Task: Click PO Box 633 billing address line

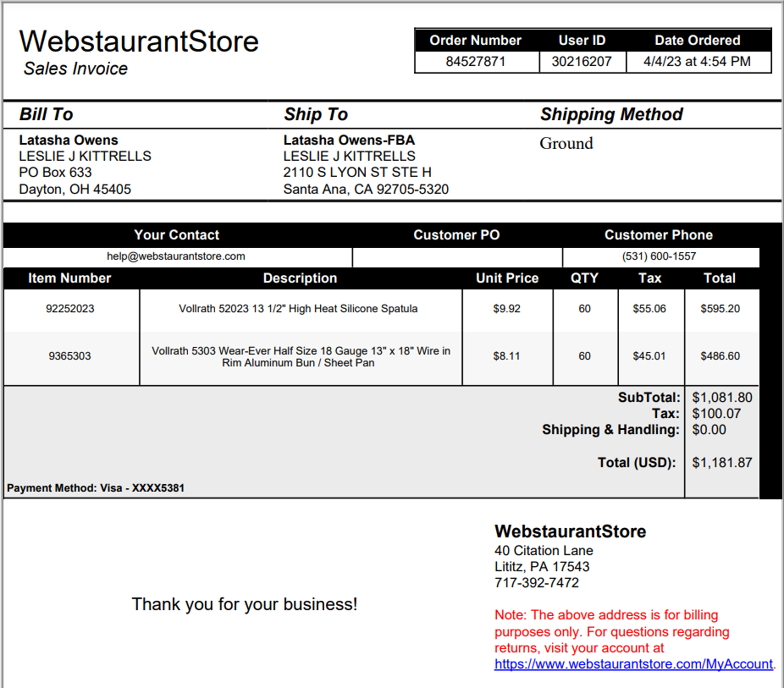Action: click(56, 173)
